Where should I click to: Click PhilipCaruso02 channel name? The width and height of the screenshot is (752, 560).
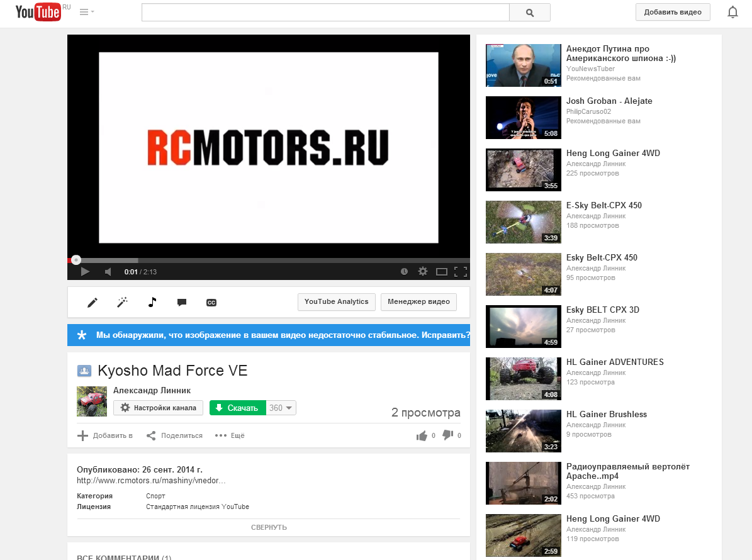588,112
